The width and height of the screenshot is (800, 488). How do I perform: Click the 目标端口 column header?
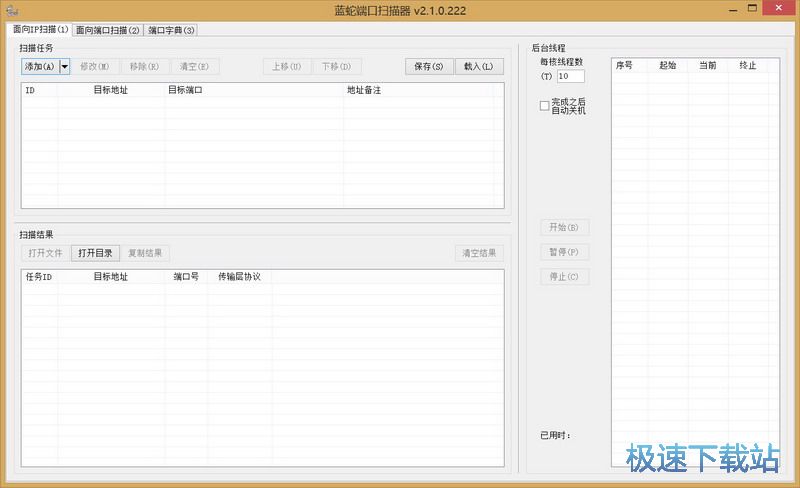185,90
